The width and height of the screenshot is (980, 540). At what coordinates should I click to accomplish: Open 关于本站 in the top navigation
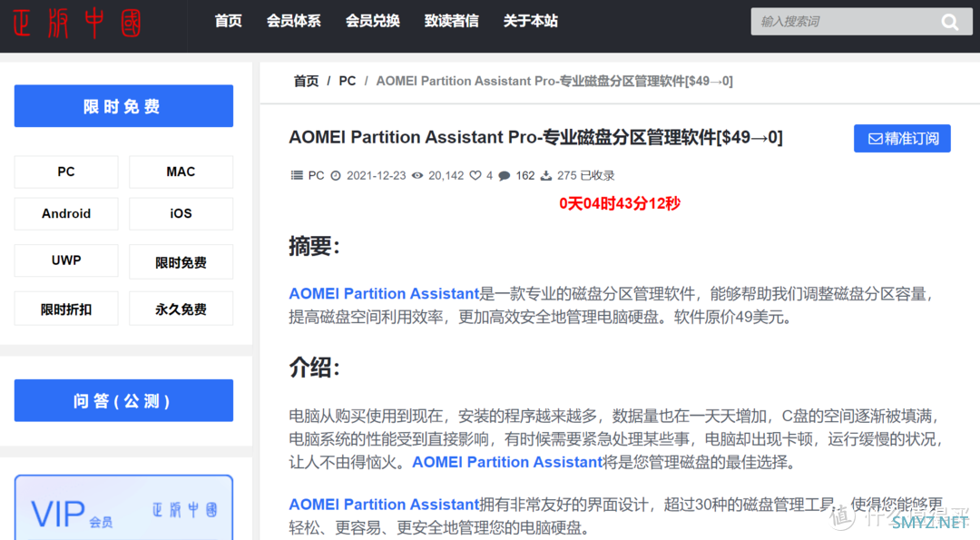[x=531, y=21]
